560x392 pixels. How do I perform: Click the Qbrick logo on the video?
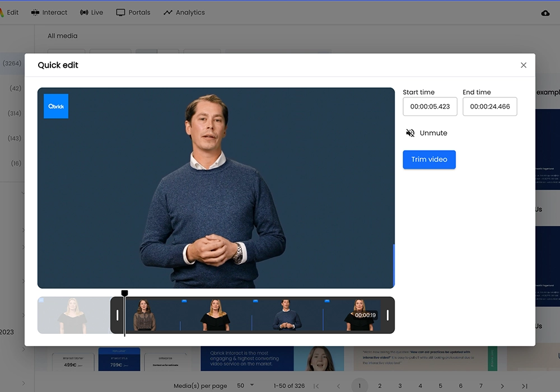click(56, 106)
